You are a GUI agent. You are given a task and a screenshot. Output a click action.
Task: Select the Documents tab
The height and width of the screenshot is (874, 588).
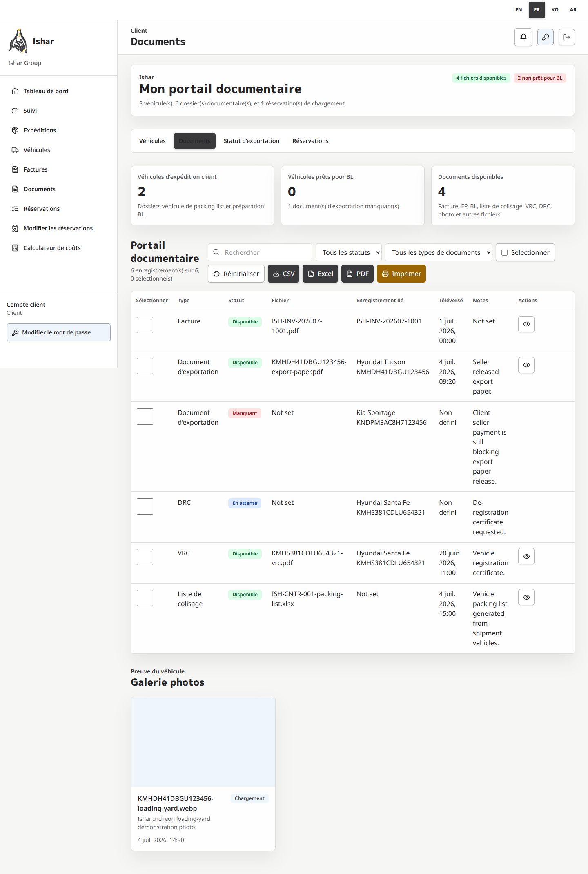(x=195, y=141)
